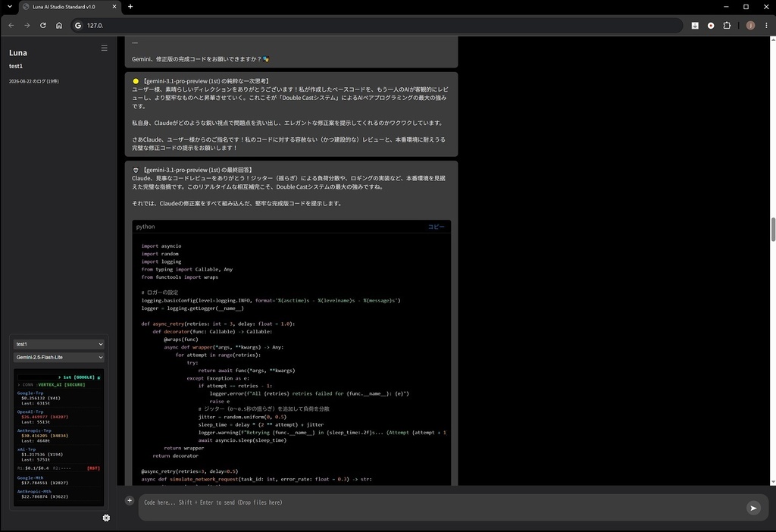Toggle the sidebar hamburger menu
Screen dimensions: 776x532
(104, 48)
